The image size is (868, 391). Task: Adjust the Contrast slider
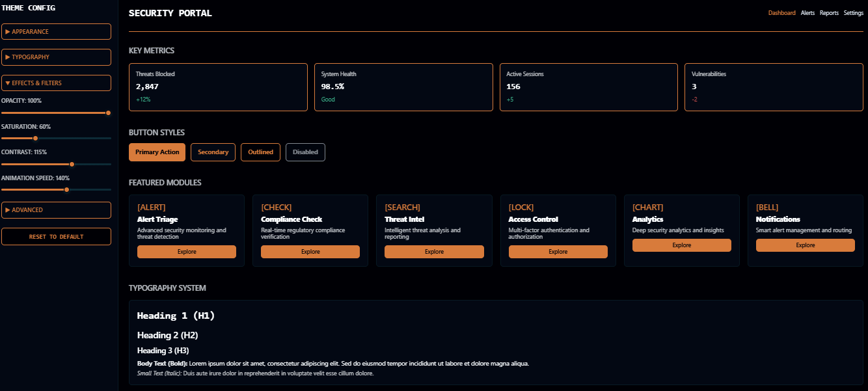click(56, 164)
